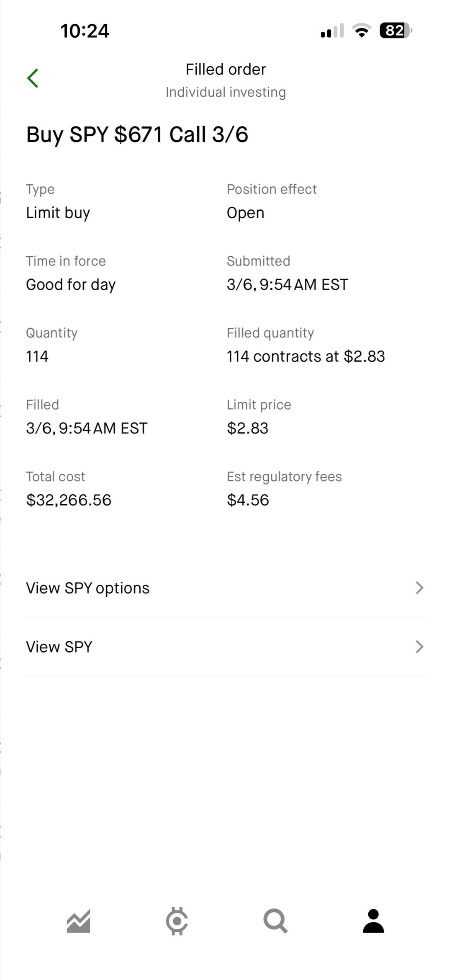452x980 pixels.
Task: Tap the cellular signal bars icon
Action: pos(332,31)
